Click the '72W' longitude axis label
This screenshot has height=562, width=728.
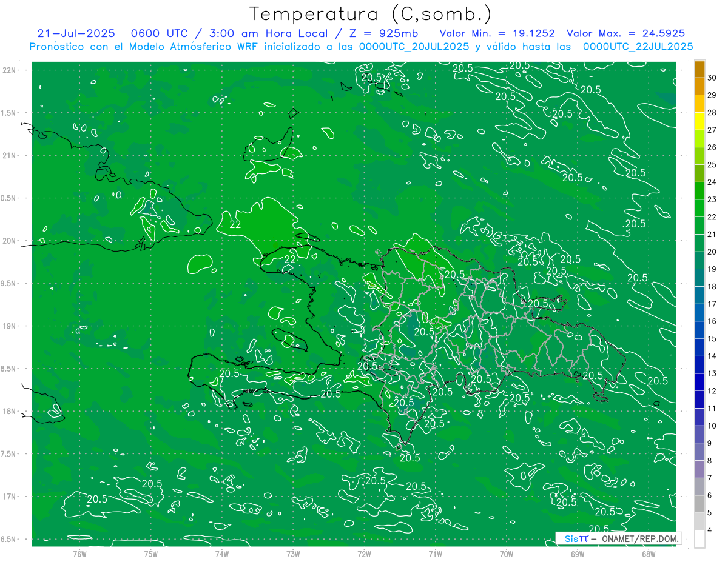(x=364, y=554)
